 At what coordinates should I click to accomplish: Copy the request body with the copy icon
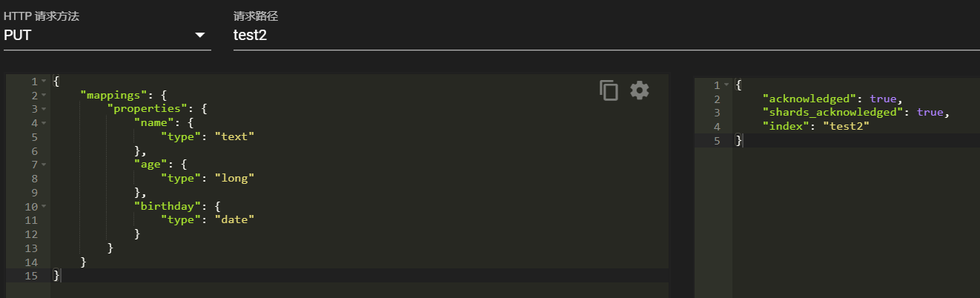coord(609,90)
